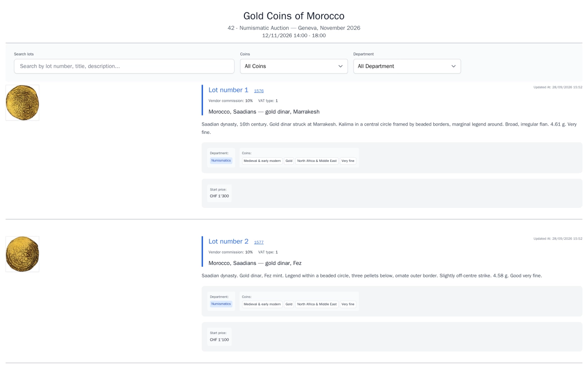Image resolution: width=588 pixels, height=368 pixels.
Task: Open the Lot number 1 coin thumbnail
Action: tap(23, 103)
